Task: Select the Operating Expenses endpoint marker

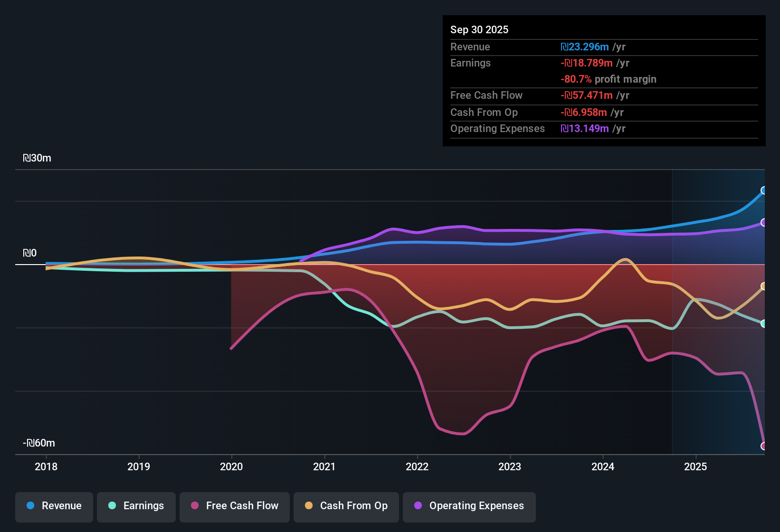Action: 763,222
